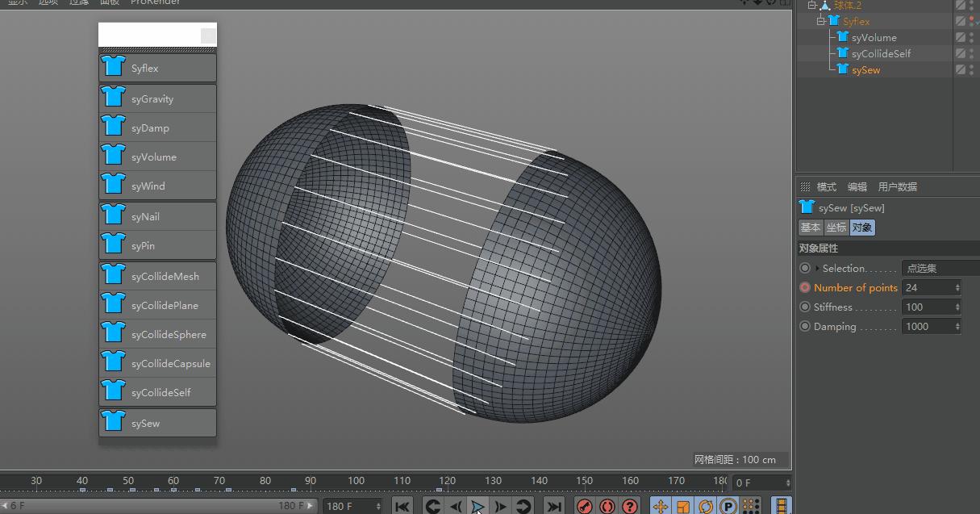The image size is (980, 514).
Task: Switch to the 坐标 tab in the Attributes panel
Action: point(836,228)
